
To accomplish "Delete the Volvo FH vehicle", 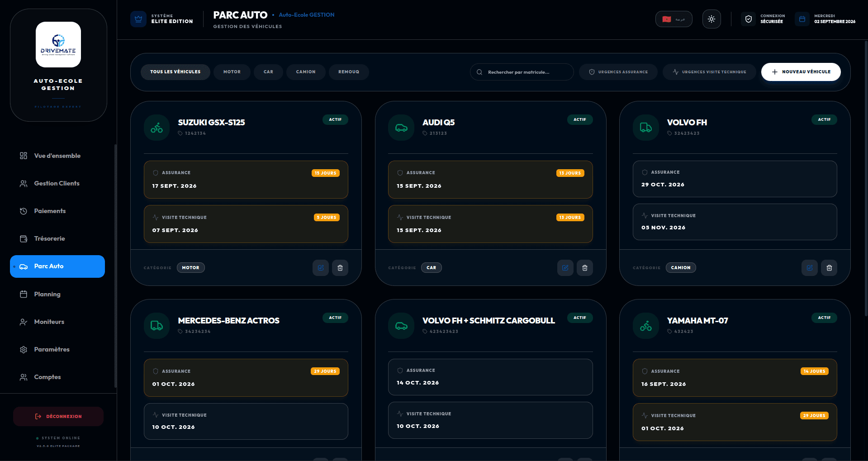I will pyautogui.click(x=829, y=268).
